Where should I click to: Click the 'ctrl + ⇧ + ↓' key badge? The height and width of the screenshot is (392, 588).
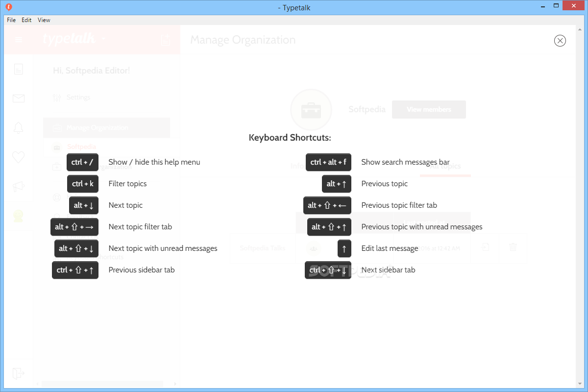(328, 270)
